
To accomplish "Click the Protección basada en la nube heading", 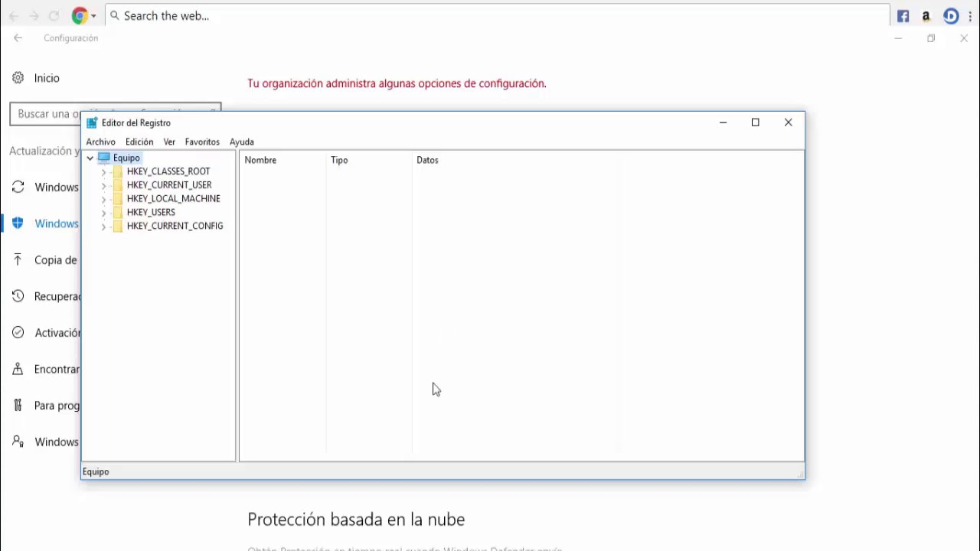I will (x=356, y=520).
